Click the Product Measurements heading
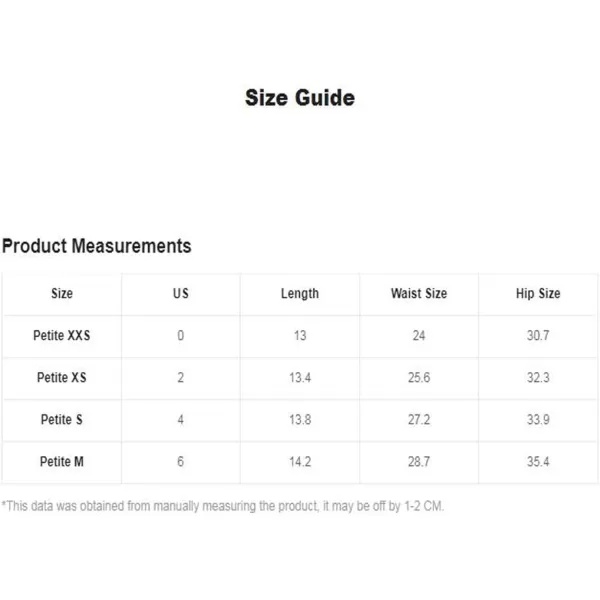The image size is (600, 600). [x=96, y=246]
